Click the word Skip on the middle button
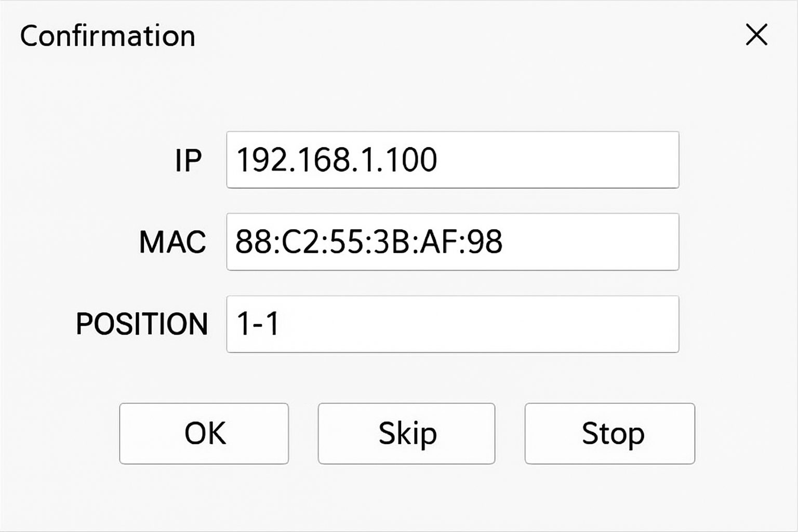The width and height of the screenshot is (798, 532). (x=407, y=434)
